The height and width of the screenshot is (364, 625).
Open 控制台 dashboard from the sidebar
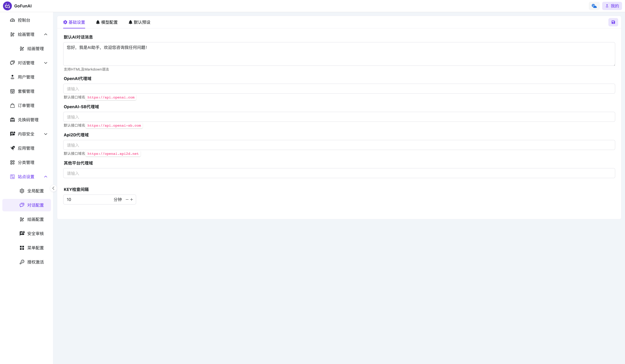tap(24, 20)
